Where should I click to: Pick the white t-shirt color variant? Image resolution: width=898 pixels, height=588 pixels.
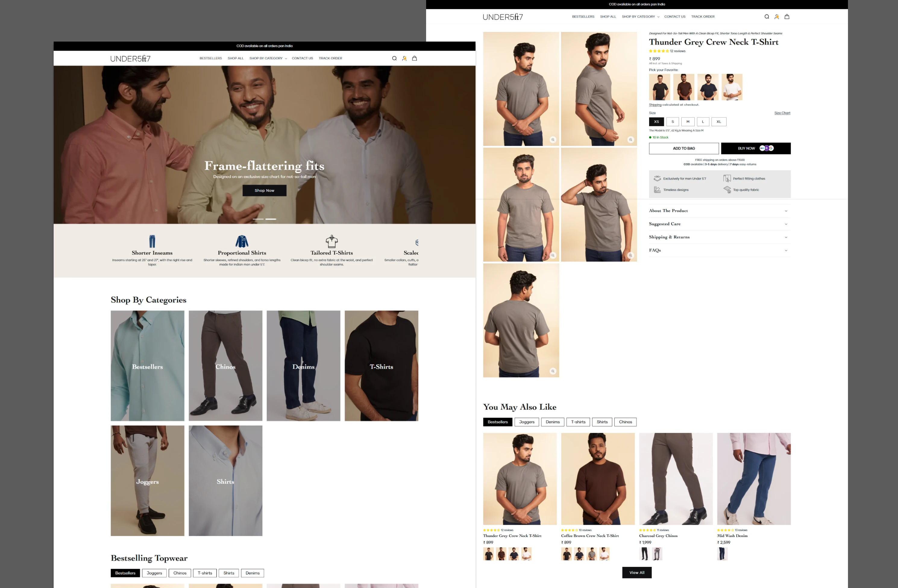(732, 87)
